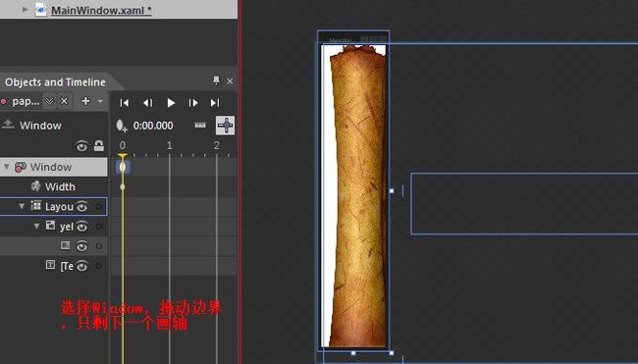Click the scope up icon beside Window
The height and width of the screenshot is (364, 638).
[8, 124]
